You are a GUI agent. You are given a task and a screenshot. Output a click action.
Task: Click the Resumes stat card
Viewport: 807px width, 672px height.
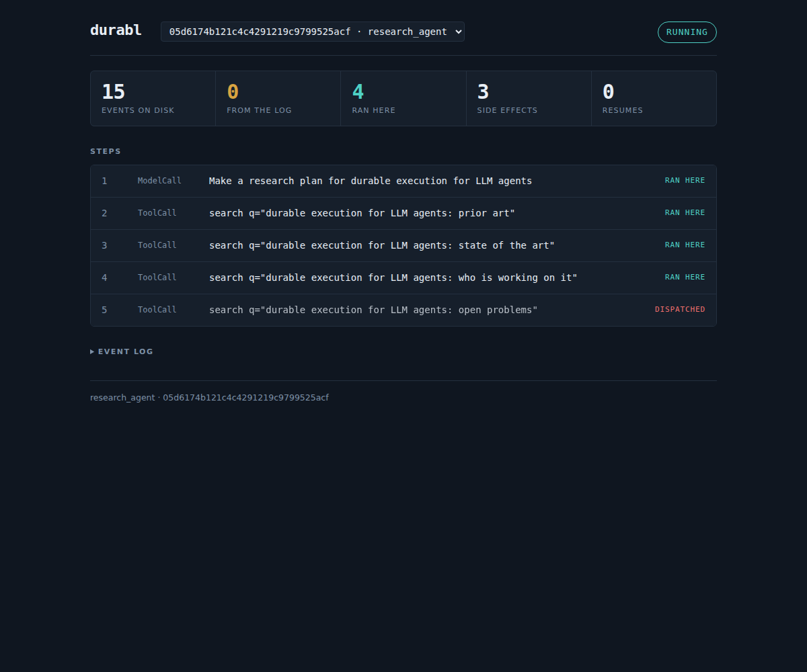tap(654, 98)
